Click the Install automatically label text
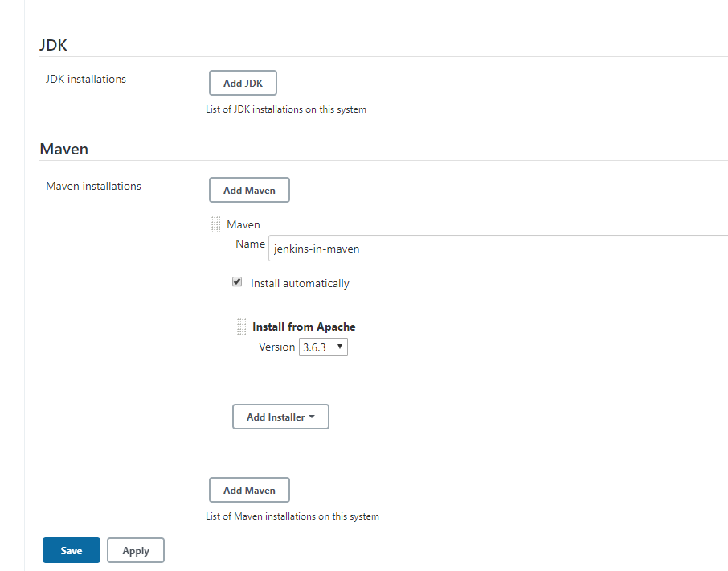Viewport: 728px width, 571px height. pyautogui.click(x=300, y=283)
